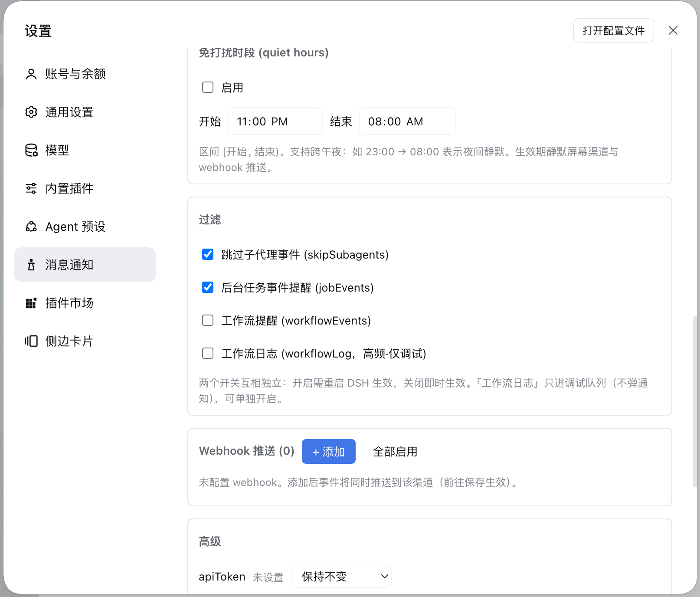Click the 账号与余额 person icon
Image resolution: width=700 pixels, height=597 pixels.
click(x=31, y=74)
